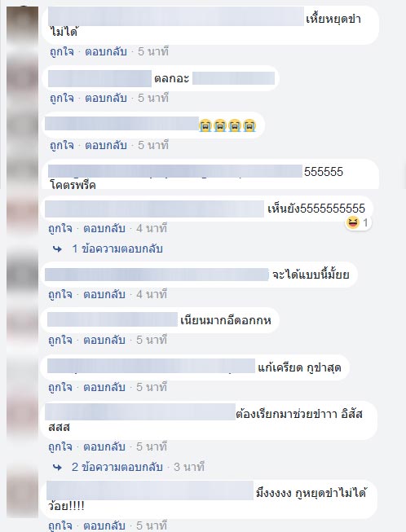Expand the 2 replies thread

tap(117, 467)
